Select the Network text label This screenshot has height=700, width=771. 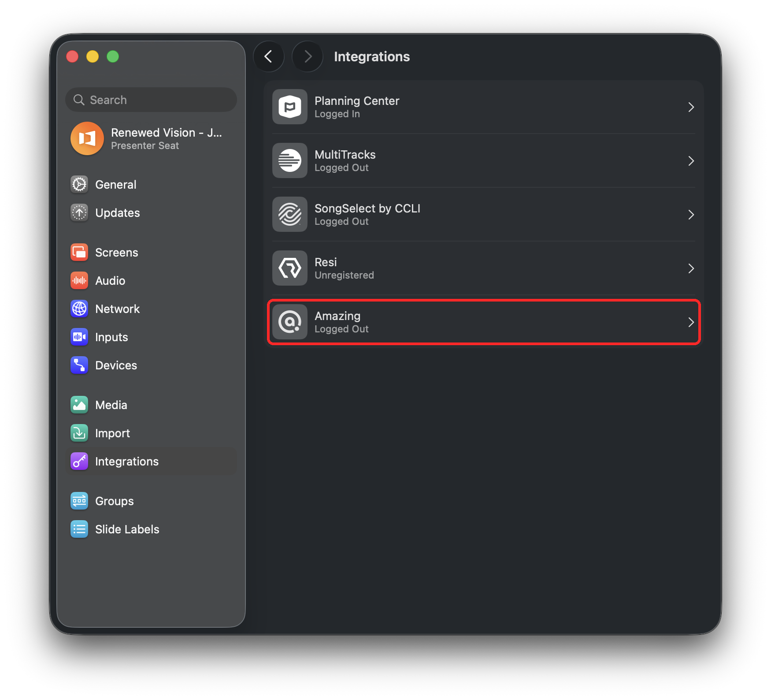[117, 309]
